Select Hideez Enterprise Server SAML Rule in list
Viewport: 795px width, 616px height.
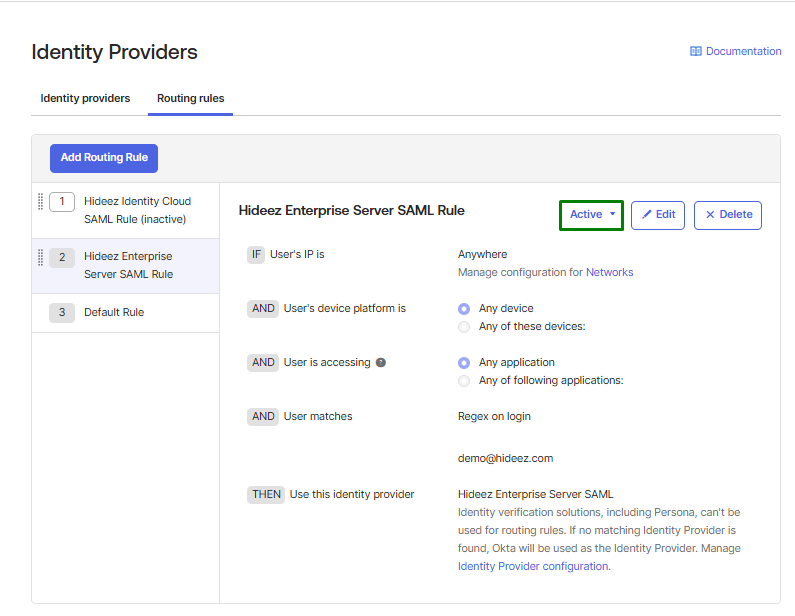(128, 265)
